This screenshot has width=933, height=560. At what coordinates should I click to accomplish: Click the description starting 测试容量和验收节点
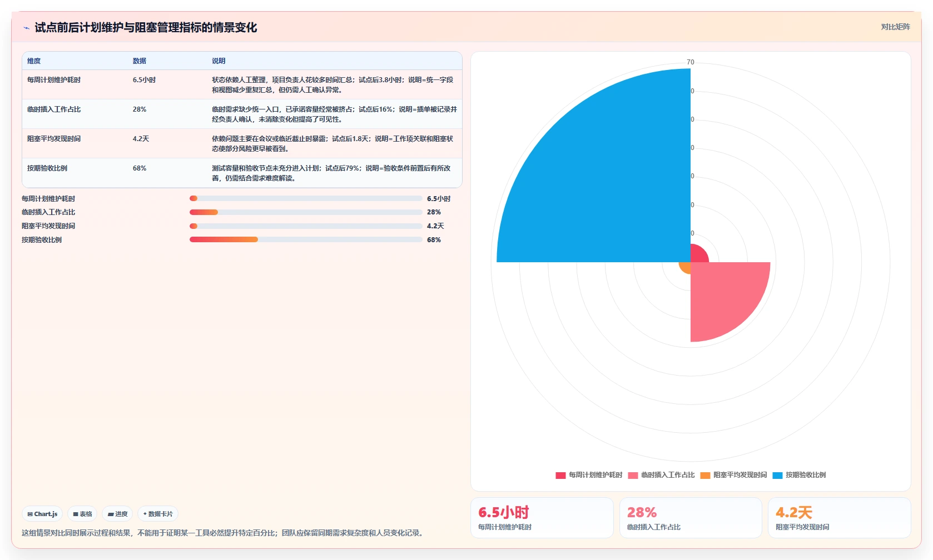[331, 173]
